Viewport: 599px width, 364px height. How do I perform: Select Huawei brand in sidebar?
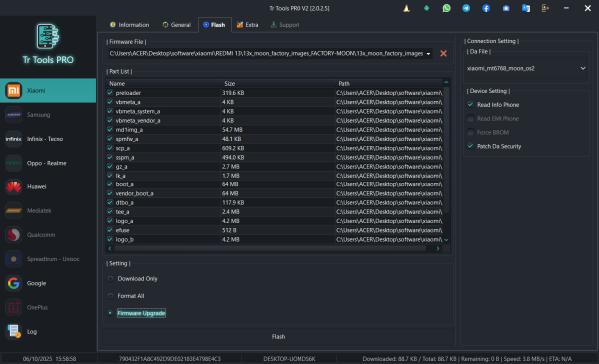coord(48,186)
